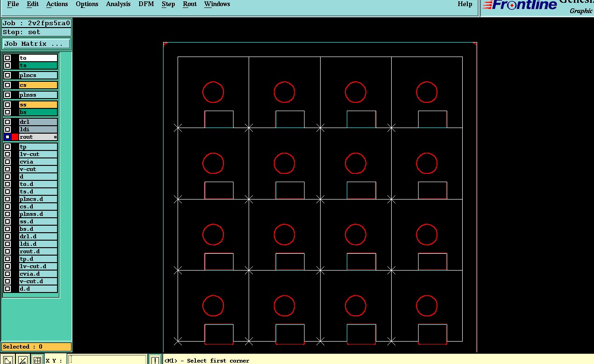Open the Help menu
Screen dimensions: 594x364
pyautogui.click(x=465, y=4)
